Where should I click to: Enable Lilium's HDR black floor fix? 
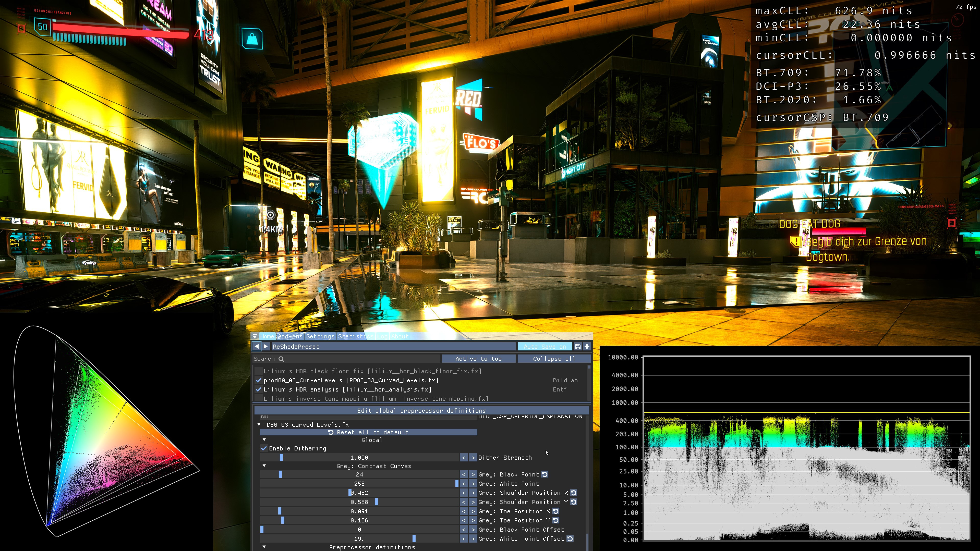pyautogui.click(x=259, y=371)
